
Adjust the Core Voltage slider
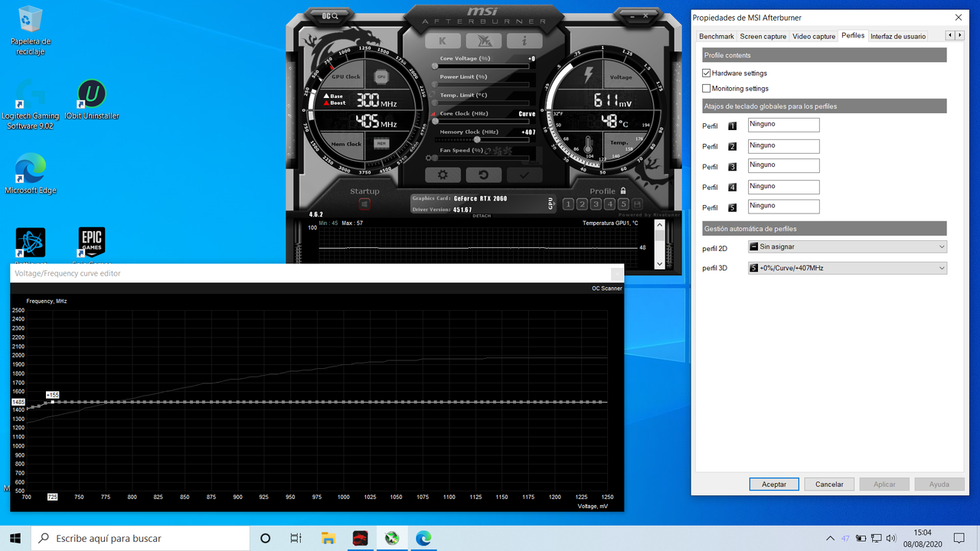click(480, 67)
